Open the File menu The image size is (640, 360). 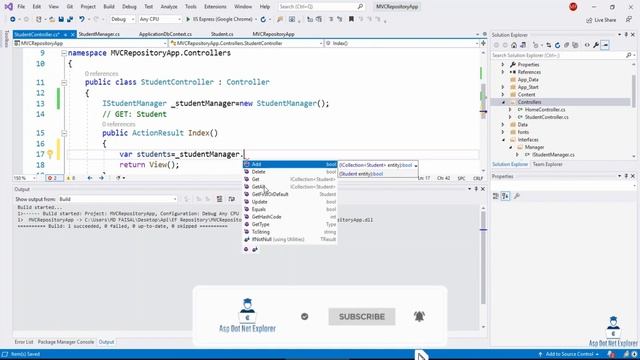click(21, 7)
